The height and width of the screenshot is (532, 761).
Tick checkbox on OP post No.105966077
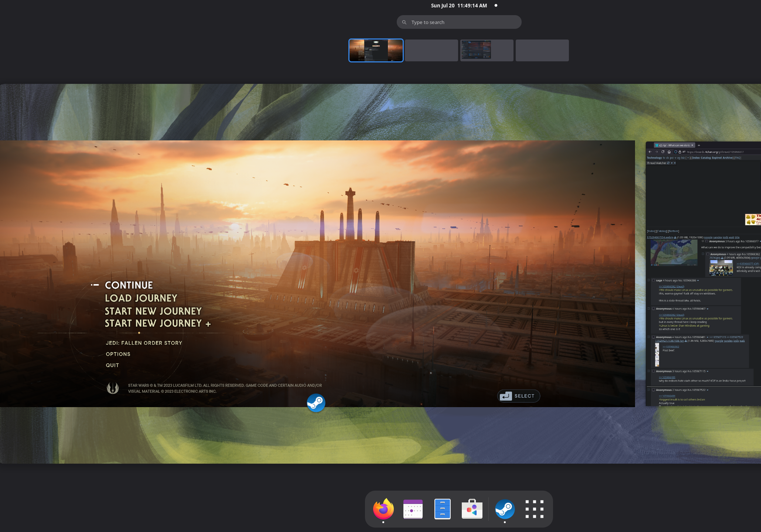[707, 241]
